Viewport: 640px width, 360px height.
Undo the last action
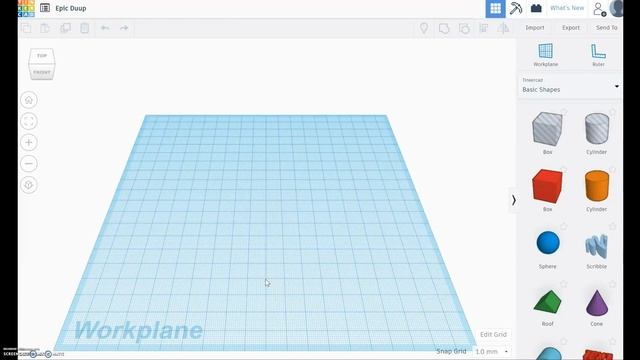click(x=105, y=28)
